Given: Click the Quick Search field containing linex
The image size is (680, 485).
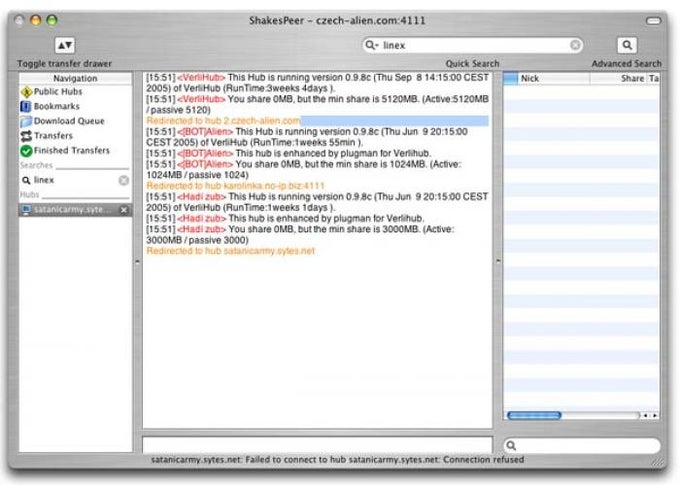Looking at the screenshot, I should [x=472, y=45].
